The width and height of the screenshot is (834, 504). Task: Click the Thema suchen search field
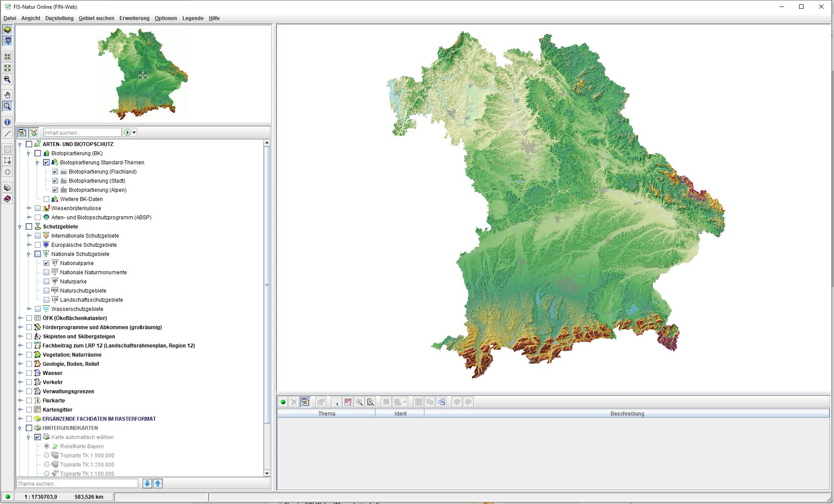[x=77, y=484]
